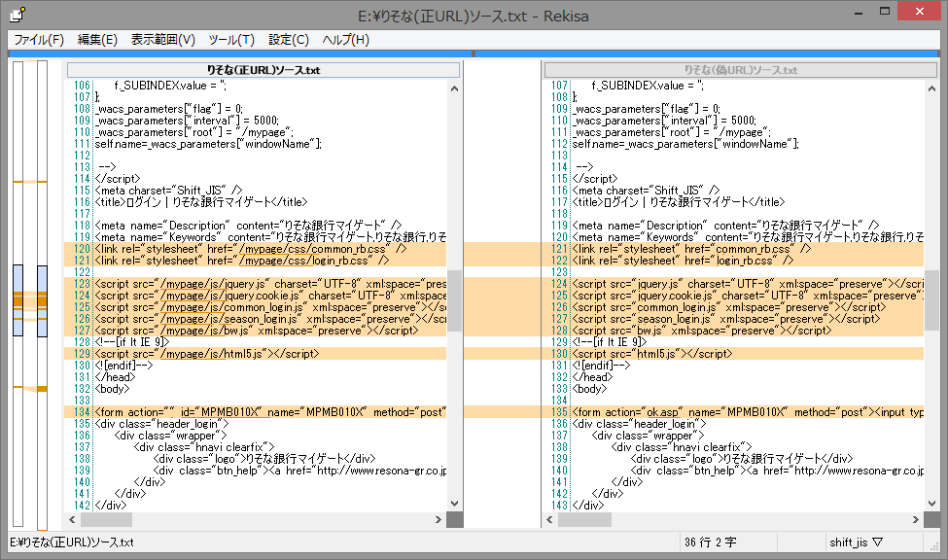Screen dimensions: 948x560
Task: Click left pane vertical scrollbar thumb
Action: click(455, 300)
